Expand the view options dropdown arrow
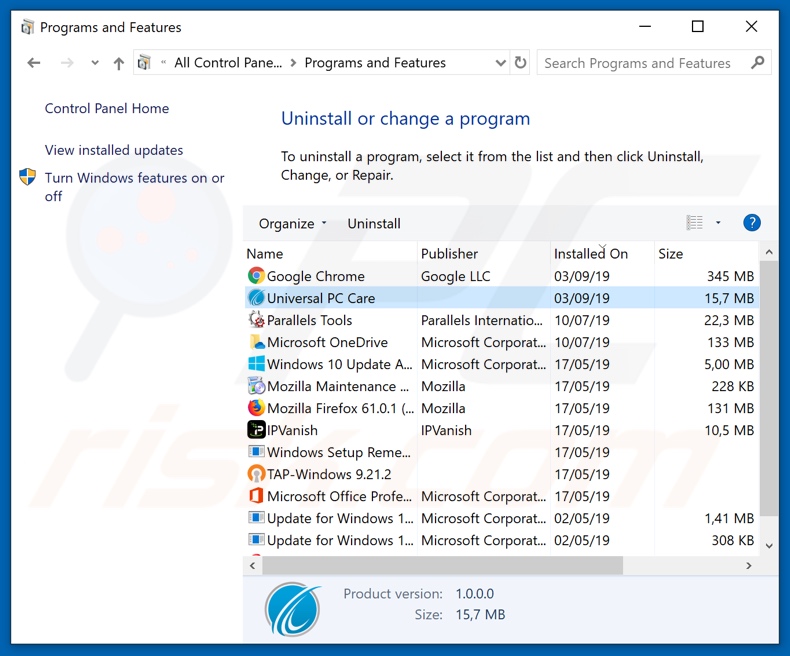The height and width of the screenshot is (656, 790). click(x=718, y=223)
